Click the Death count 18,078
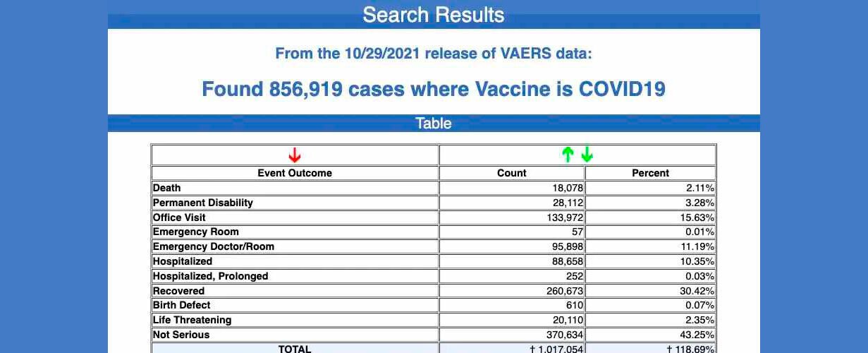Screen dimensions: 868x353 click(x=568, y=188)
